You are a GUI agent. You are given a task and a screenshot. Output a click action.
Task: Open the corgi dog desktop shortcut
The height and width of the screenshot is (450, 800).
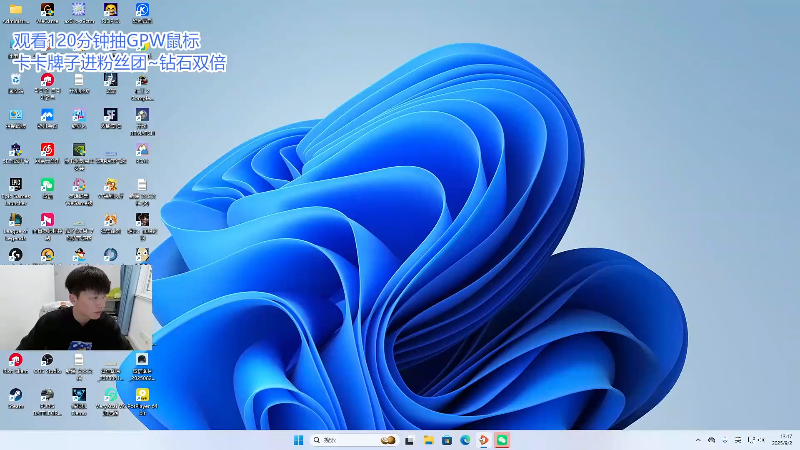110,220
